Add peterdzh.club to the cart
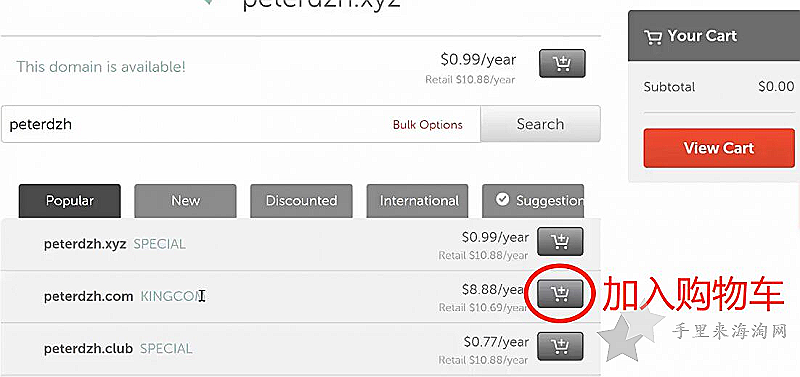Image resolution: width=800 pixels, height=377 pixels. click(560, 347)
